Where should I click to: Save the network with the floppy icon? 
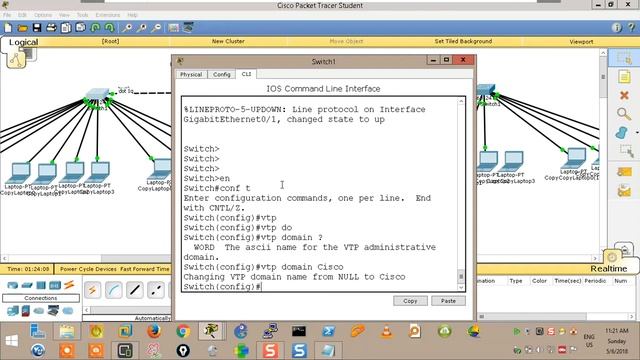click(x=37, y=28)
